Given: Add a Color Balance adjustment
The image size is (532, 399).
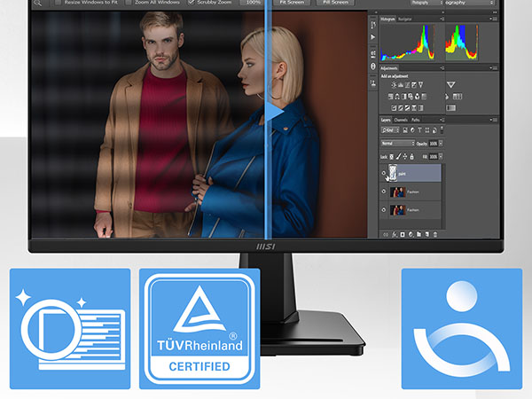Looking at the screenshot, I should (x=397, y=97).
